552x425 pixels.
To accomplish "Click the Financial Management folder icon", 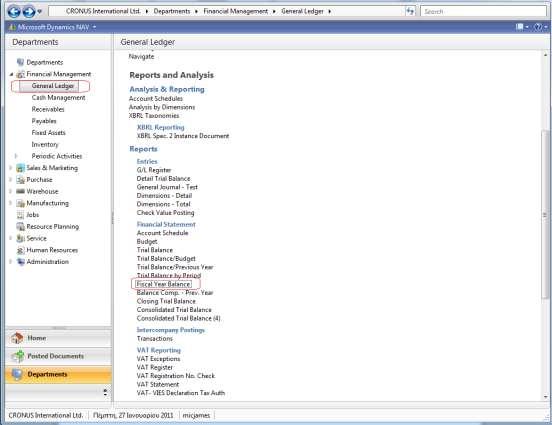I will [20, 74].
